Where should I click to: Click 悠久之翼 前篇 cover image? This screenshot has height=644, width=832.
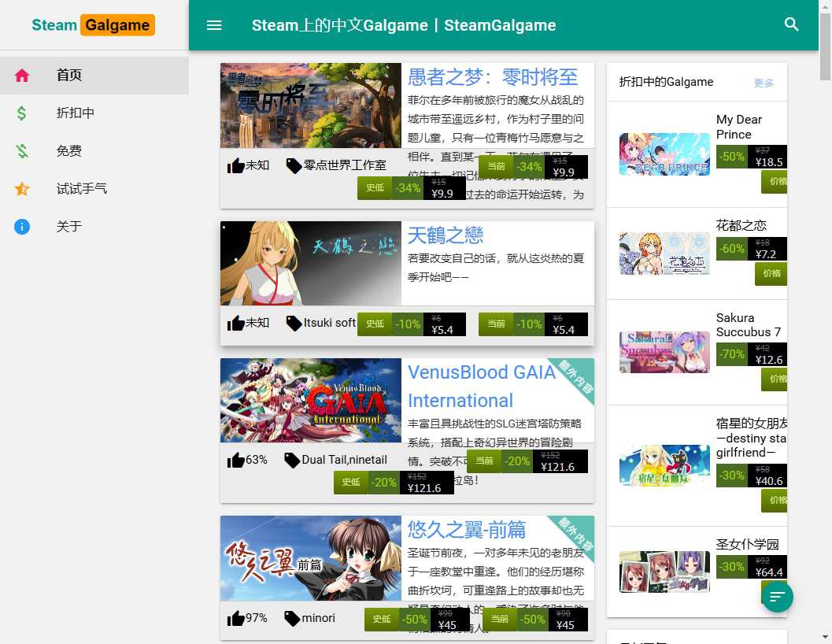pyautogui.click(x=310, y=558)
